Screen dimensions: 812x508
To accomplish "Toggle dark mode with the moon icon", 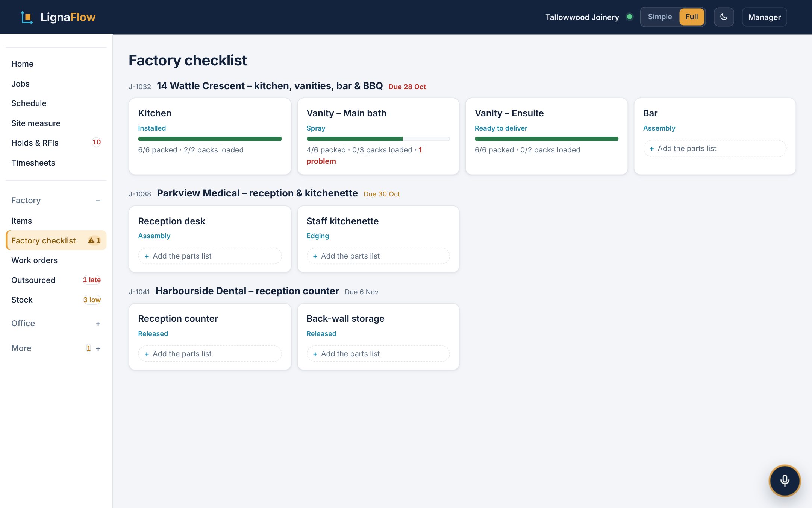I will click(x=724, y=17).
